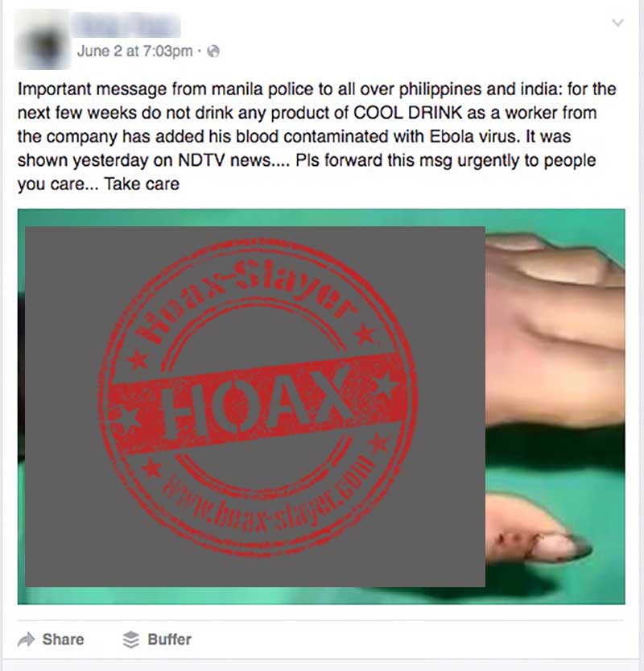
Task: Click the words COOL DRINK in post
Action: [407, 113]
